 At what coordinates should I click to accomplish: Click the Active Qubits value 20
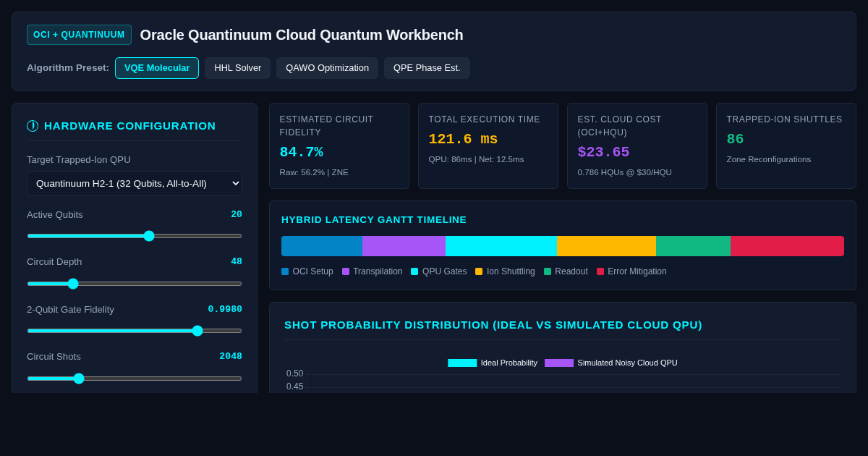(x=237, y=214)
